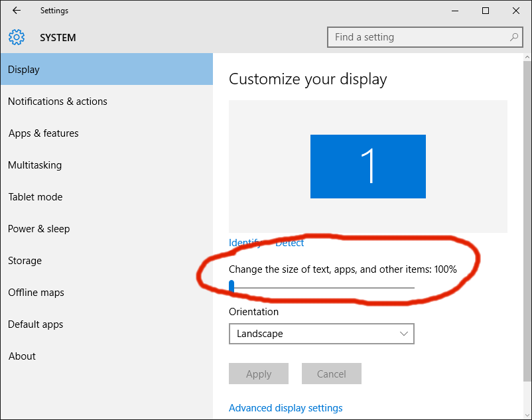Open Offline maps
532x420 pixels.
click(x=107, y=293)
